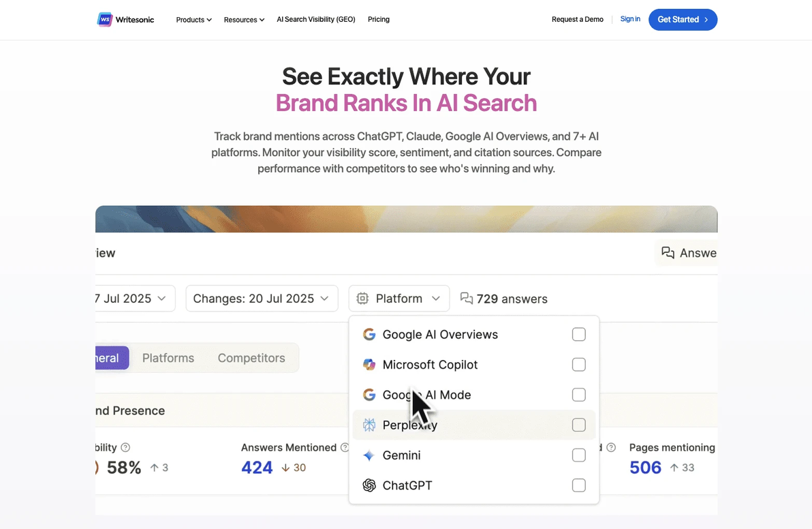This screenshot has height=529, width=812.
Task: Expand the Products menu
Action: [193, 20]
